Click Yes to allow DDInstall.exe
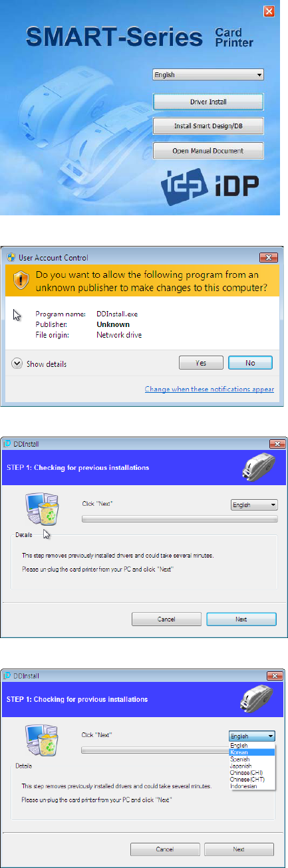 pos(200,363)
